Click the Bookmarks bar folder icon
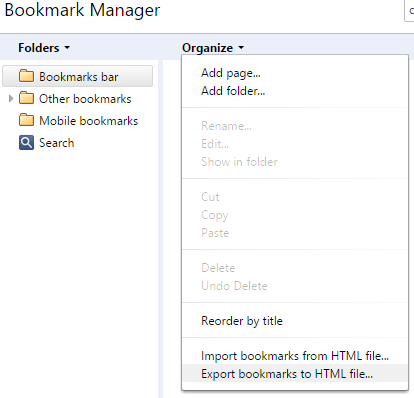 [26, 76]
